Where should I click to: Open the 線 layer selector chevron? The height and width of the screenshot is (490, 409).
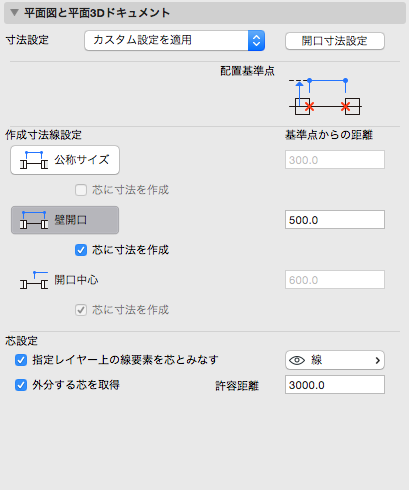click(377, 360)
